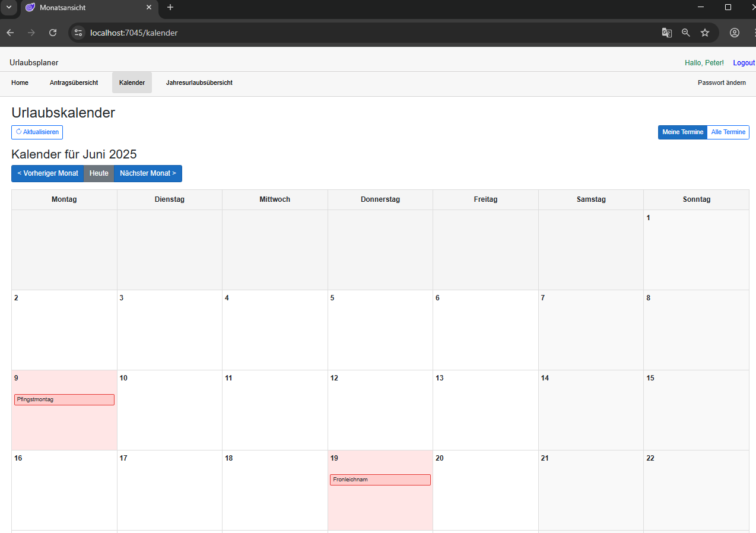Open the browser profile icon

735,33
